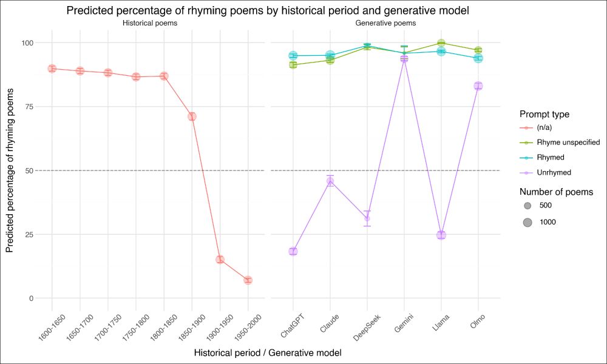Screen dimensions: 607x364
Task: Click Claude's Unrhymed data point
Action: (330, 181)
